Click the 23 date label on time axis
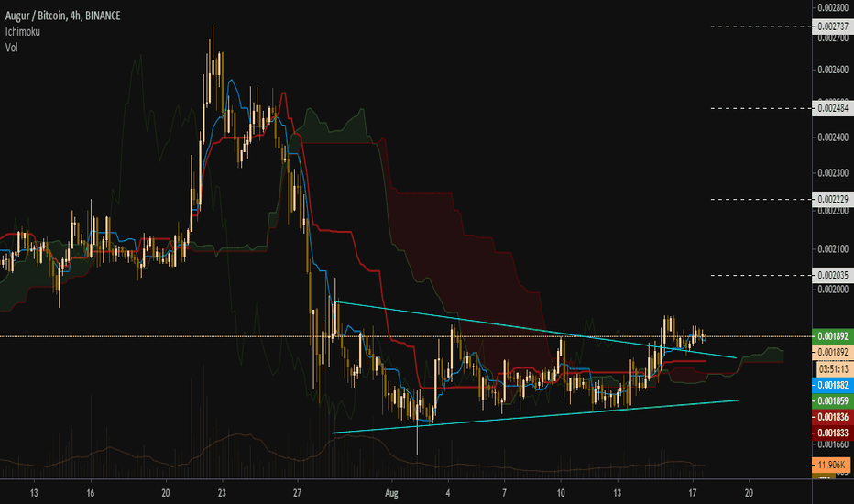This screenshot has height=504, width=854. (222, 493)
